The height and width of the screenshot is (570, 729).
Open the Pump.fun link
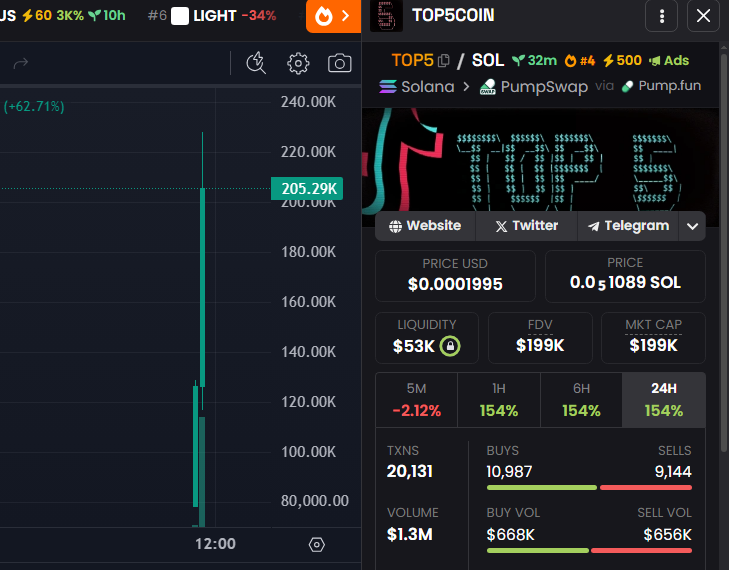[661, 86]
